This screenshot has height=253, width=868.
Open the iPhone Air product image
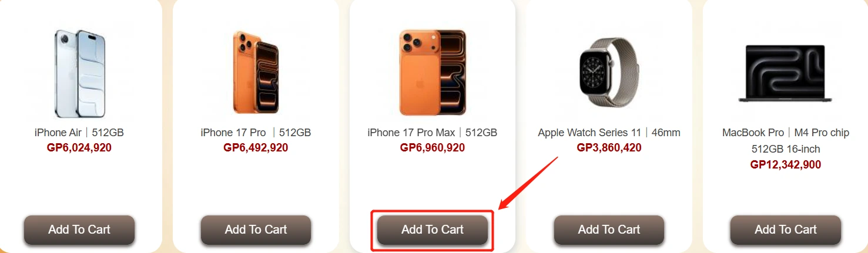tap(79, 72)
